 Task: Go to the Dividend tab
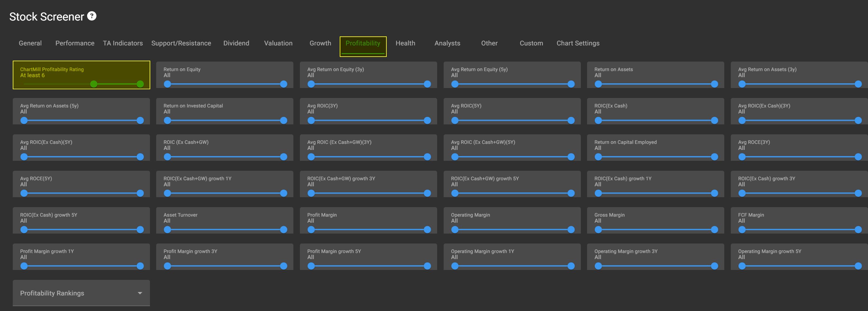pyautogui.click(x=236, y=43)
